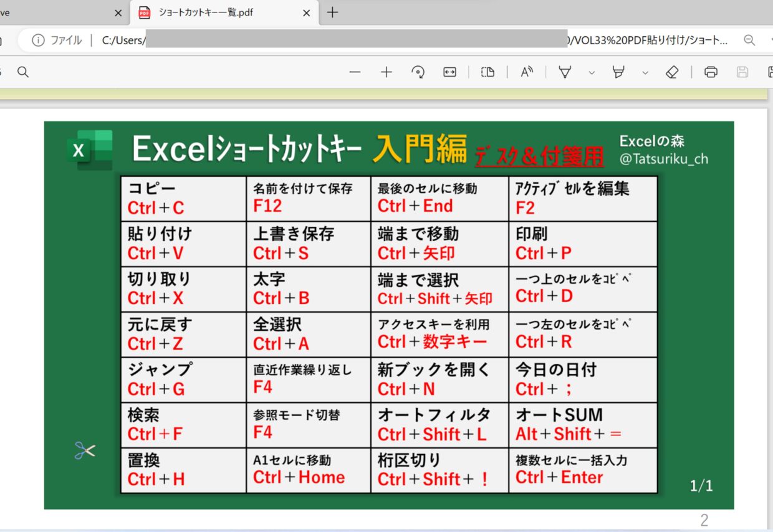
Task: Select the Highlight tool
Action: (618, 72)
